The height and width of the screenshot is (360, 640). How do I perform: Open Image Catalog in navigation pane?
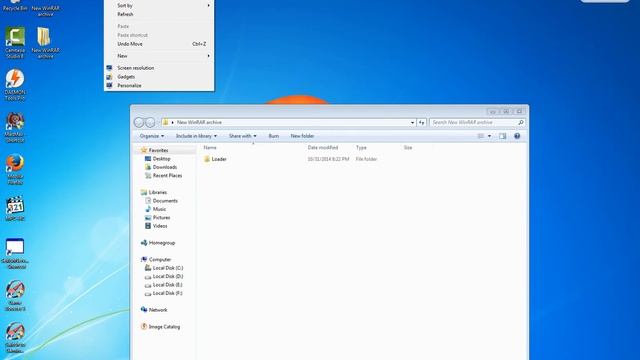[160, 327]
